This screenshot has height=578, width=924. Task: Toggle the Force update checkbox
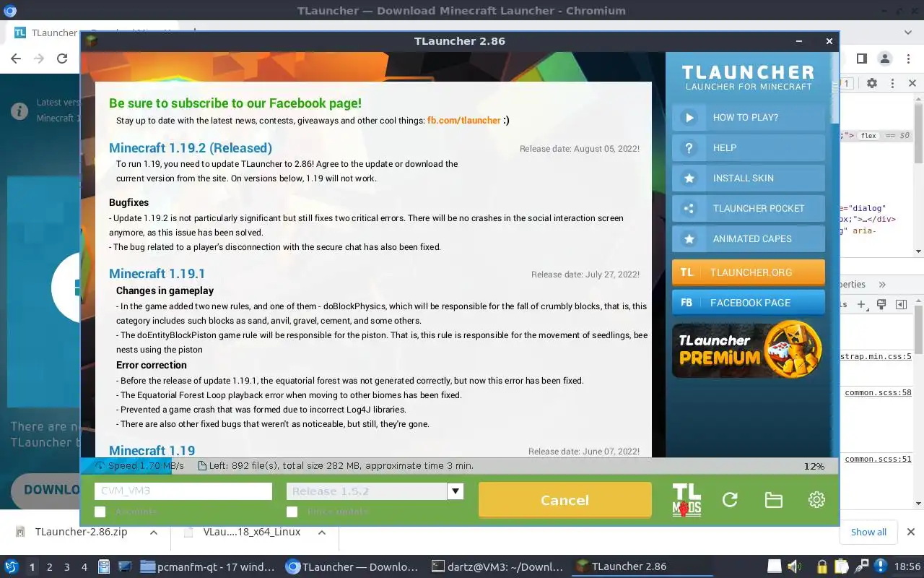[x=292, y=512]
